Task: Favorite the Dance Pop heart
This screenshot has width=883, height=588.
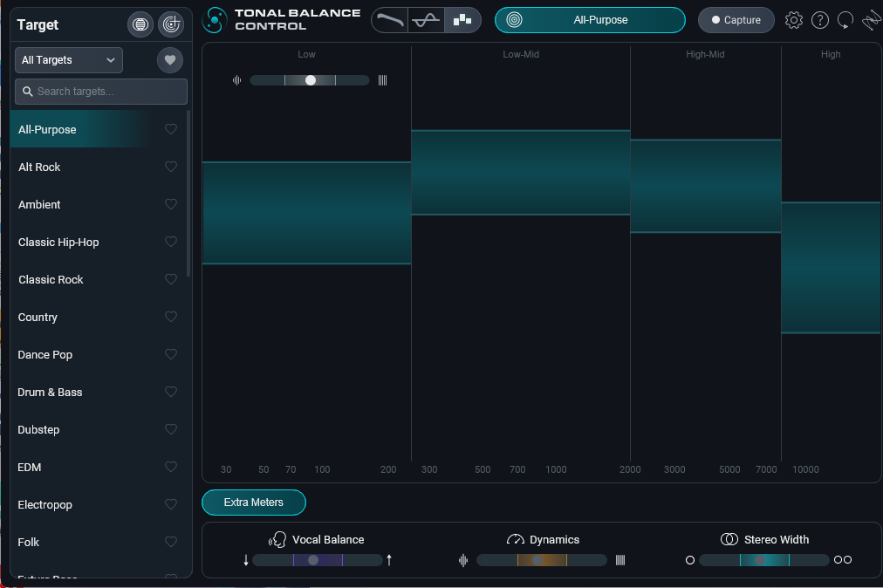Action: 171,354
